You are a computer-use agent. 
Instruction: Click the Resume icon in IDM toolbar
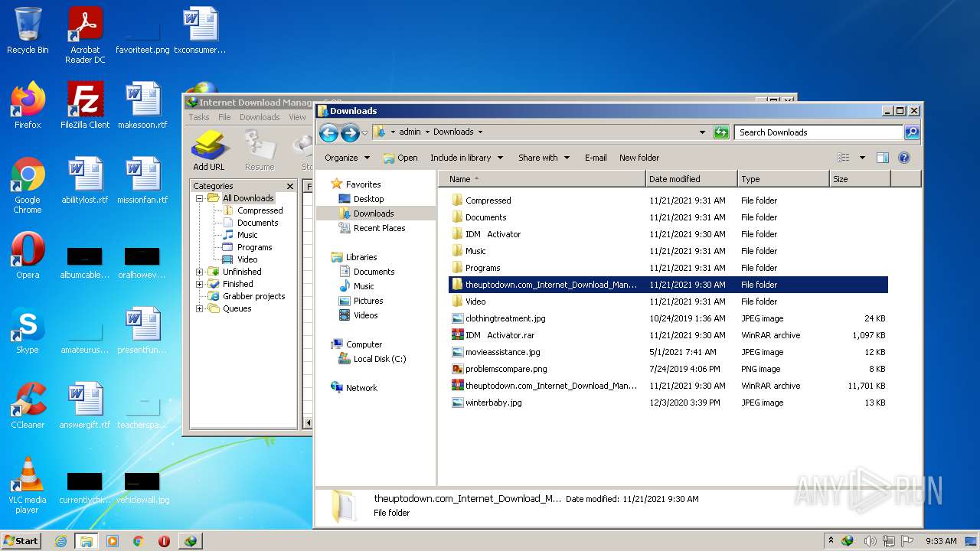pos(260,151)
